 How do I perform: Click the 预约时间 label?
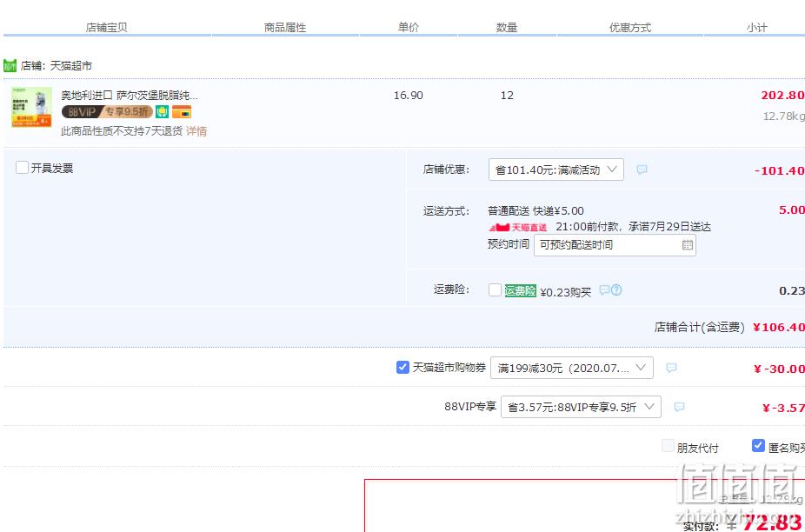[x=509, y=243]
